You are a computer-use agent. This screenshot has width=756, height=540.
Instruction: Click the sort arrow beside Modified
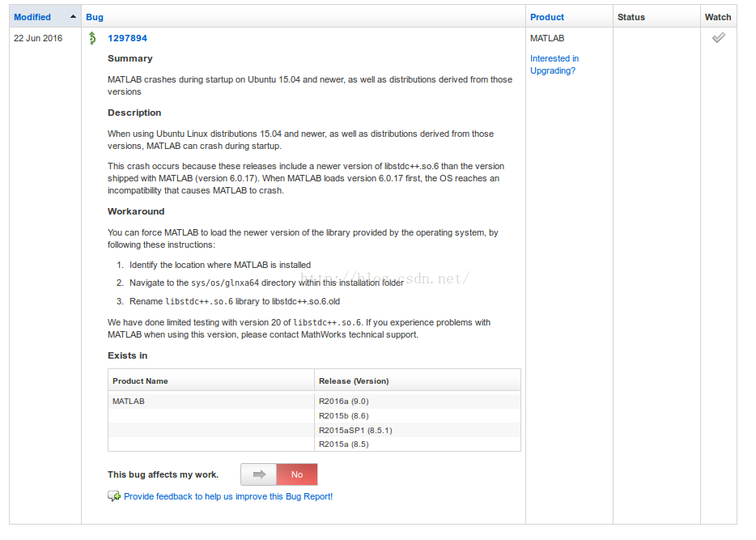(x=74, y=17)
